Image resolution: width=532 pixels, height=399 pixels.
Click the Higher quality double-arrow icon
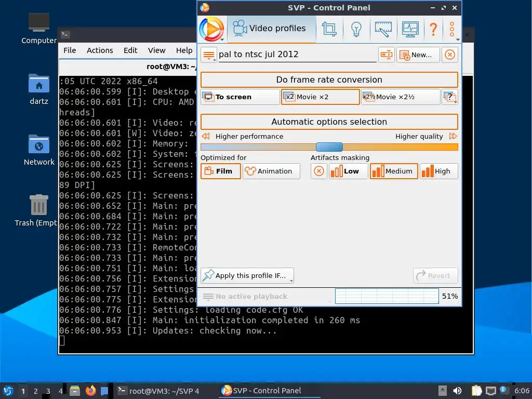tap(453, 137)
